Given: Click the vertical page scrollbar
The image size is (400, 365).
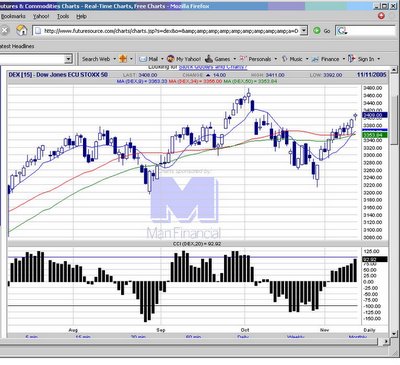Looking at the screenshot, I should coord(395,200).
